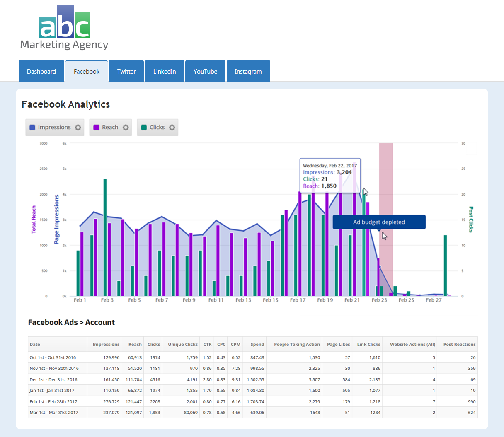Toggle the Clicks series legend label
504x437 pixels.
pos(157,128)
